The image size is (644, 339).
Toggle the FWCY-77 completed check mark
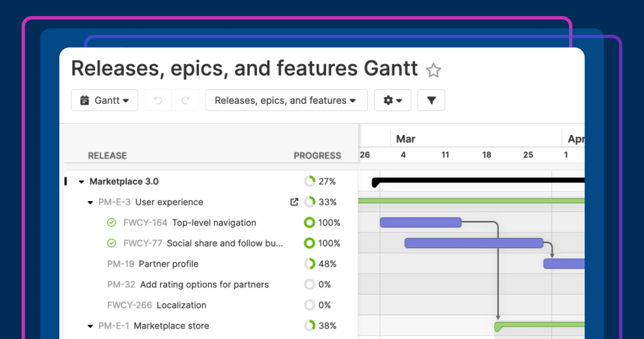coord(111,243)
